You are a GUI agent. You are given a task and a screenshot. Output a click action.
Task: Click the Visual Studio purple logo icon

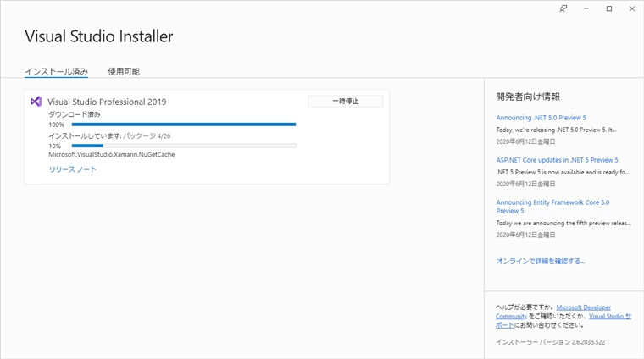coord(36,102)
